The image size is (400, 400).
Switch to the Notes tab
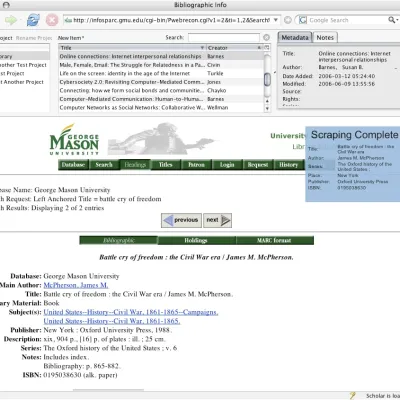point(325,37)
